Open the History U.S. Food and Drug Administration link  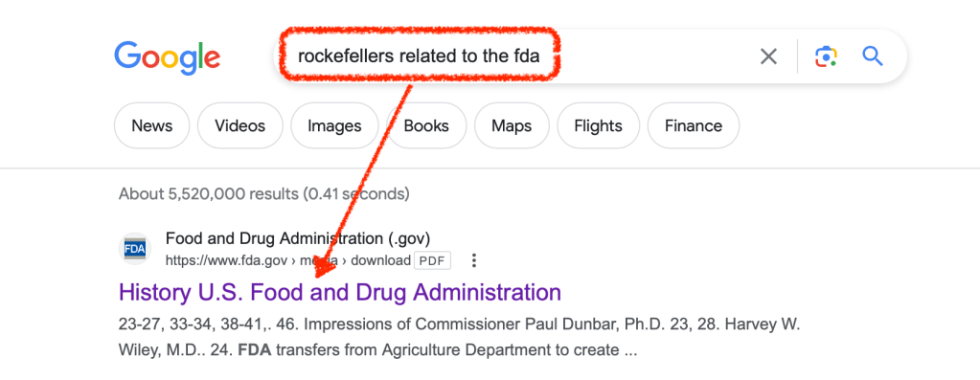point(340,292)
